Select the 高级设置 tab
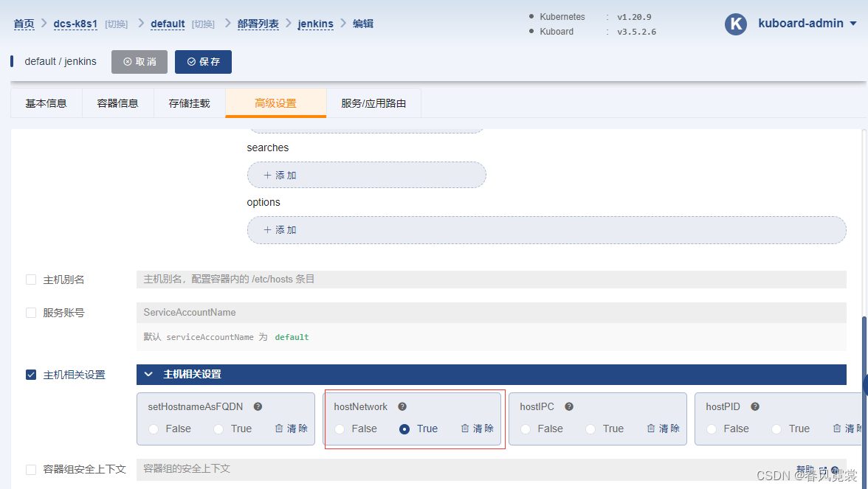 [276, 103]
